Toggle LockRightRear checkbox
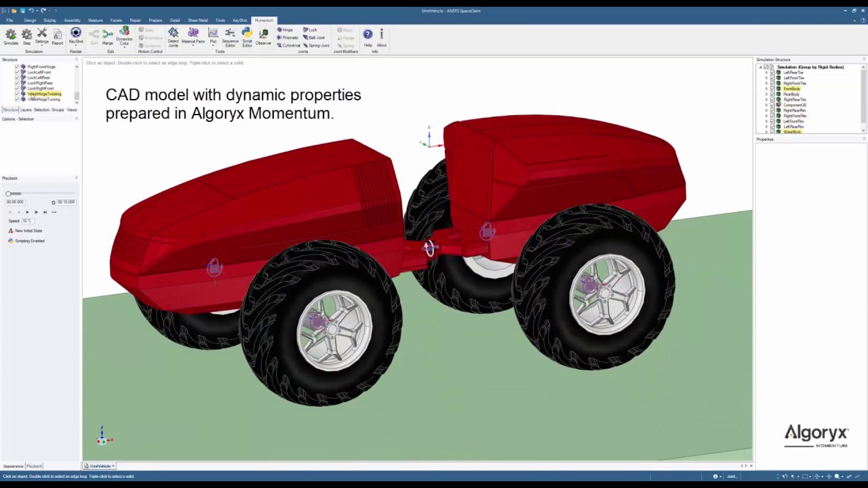Viewport: 868px width, 488px height. coord(17,83)
